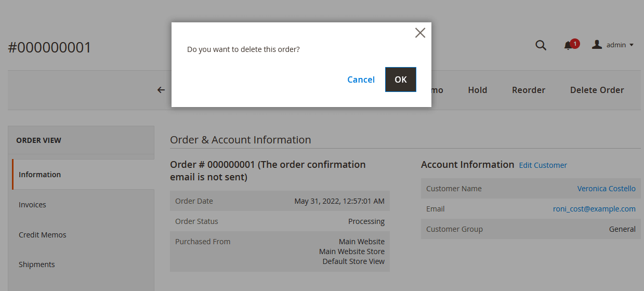Click Cancel in the delete order dialog
Screen dimensions: 644x291
pos(361,80)
